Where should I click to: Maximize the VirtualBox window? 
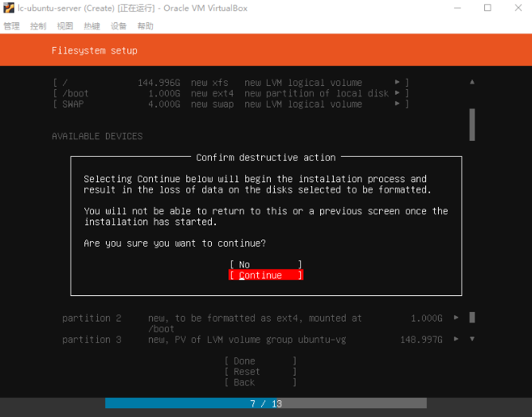click(x=487, y=8)
